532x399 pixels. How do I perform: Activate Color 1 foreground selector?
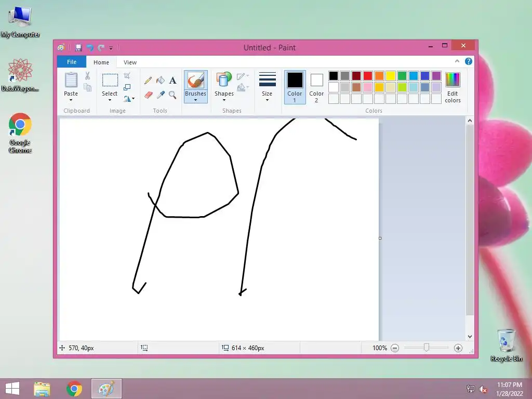(295, 87)
